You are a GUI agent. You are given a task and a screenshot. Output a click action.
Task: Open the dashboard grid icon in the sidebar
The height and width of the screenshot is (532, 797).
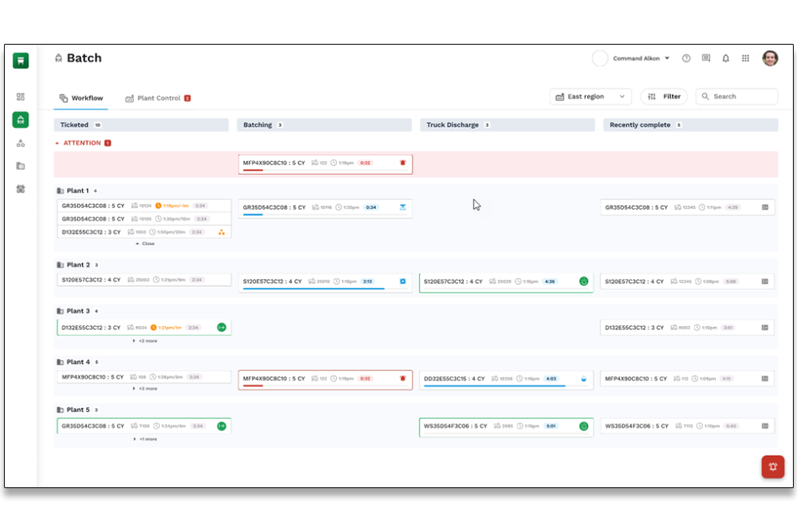[x=20, y=97]
